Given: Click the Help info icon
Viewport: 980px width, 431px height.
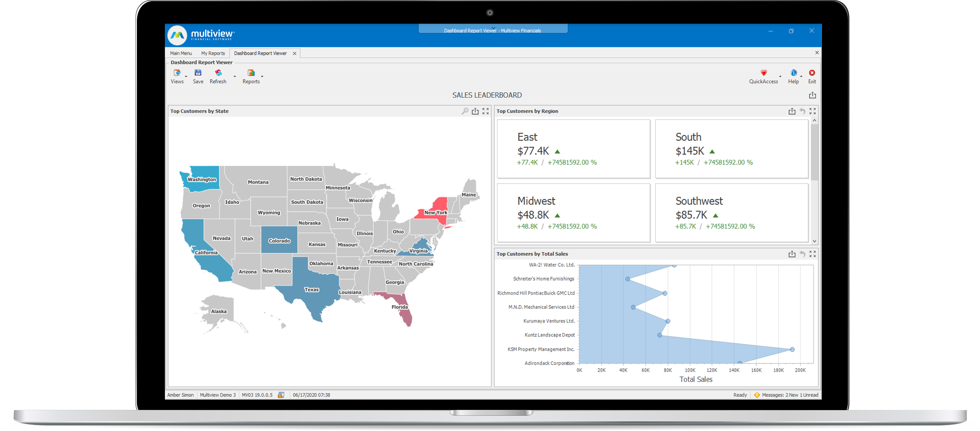Looking at the screenshot, I should (x=794, y=73).
